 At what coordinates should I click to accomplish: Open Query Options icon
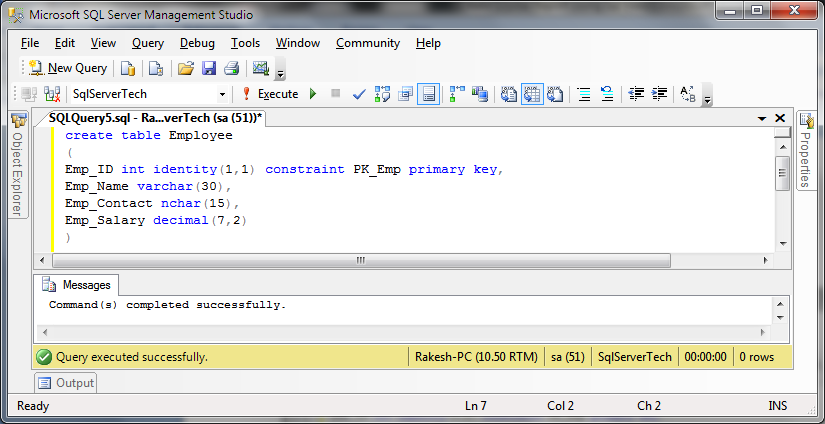[x=405, y=95]
